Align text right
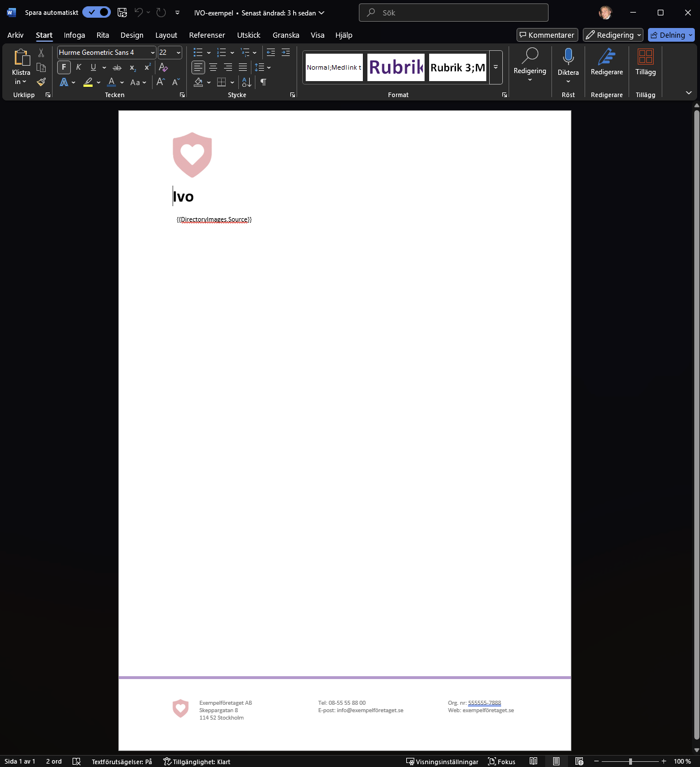This screenshot has height=767, width=700. (x=228, y=67)
